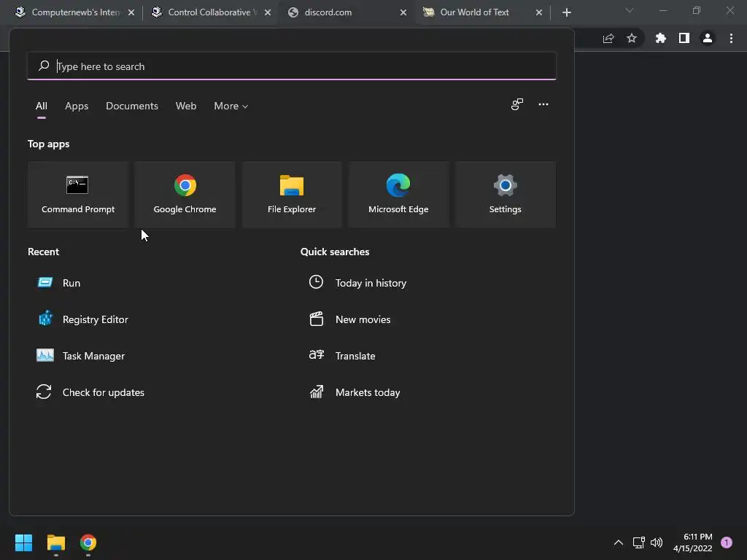The height and width of the screenshot is (560, 747).
Task: Launch Google Chrome from Top apps
Action: click(x=185, y=195)
